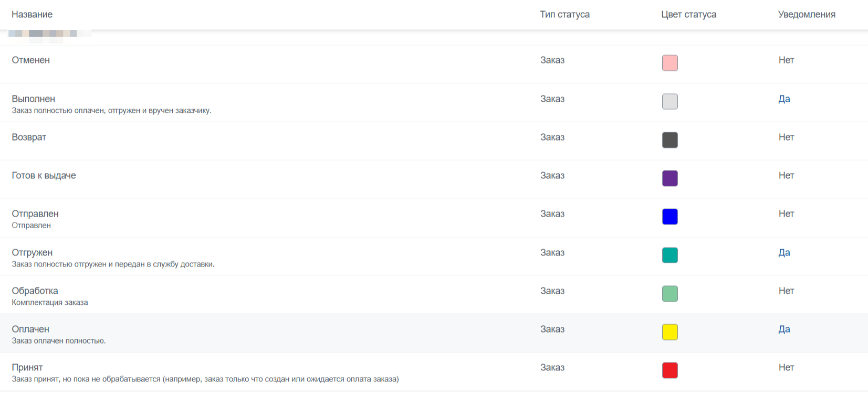
Task: Click the Цвет статуса column header
Action: [688, 14]
